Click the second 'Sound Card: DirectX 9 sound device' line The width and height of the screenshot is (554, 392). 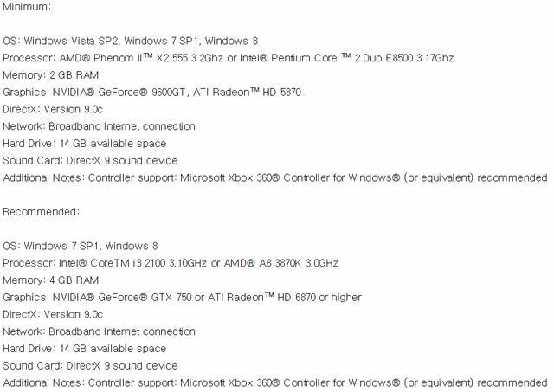click(90, 366)
